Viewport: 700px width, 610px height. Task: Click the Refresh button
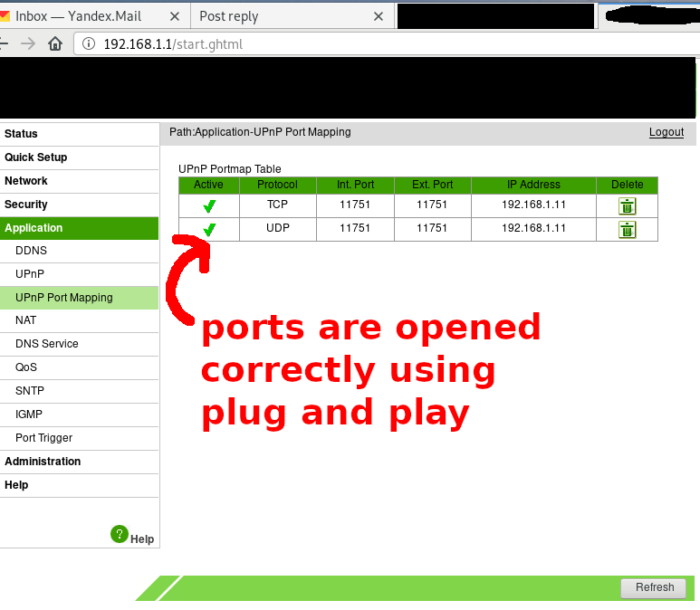(654, 587)
